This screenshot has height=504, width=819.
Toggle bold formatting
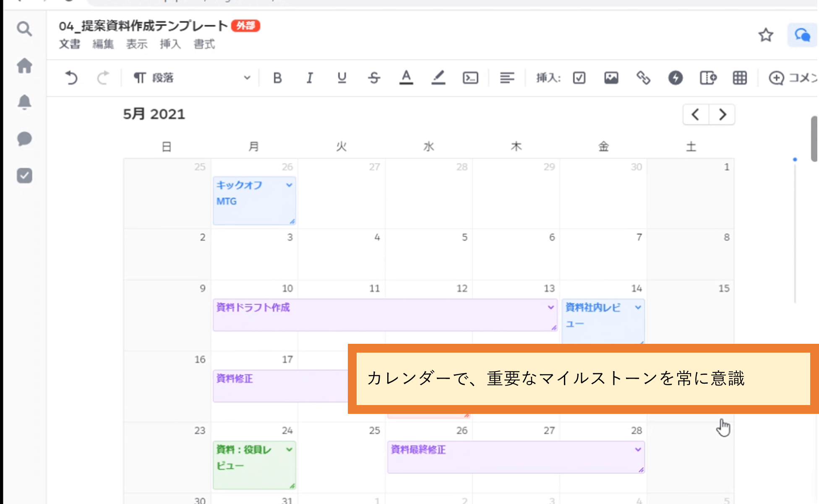277,78
